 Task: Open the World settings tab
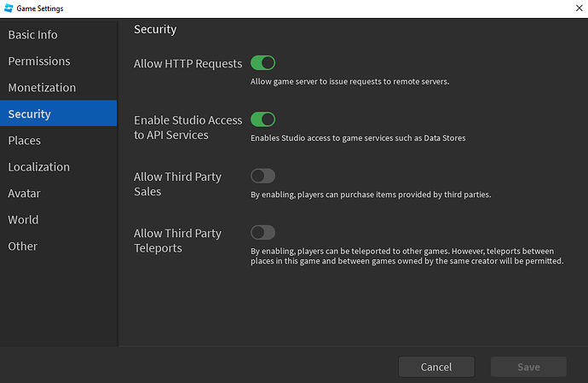23,220
